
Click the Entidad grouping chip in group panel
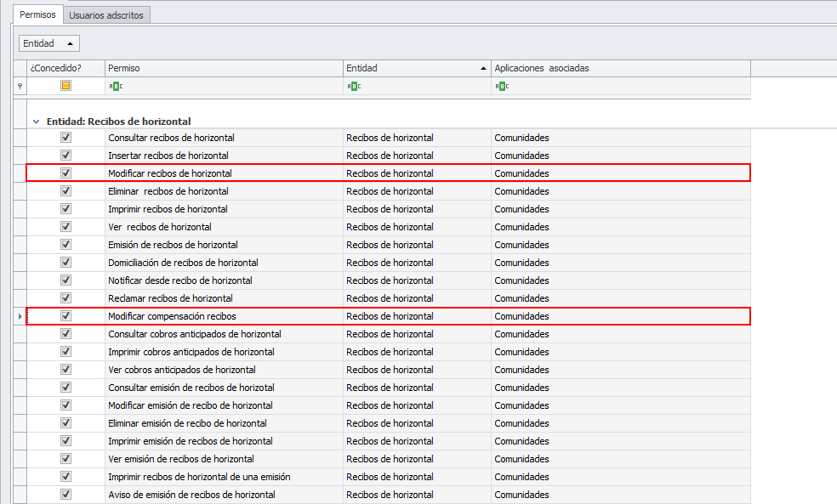[49, 43]
